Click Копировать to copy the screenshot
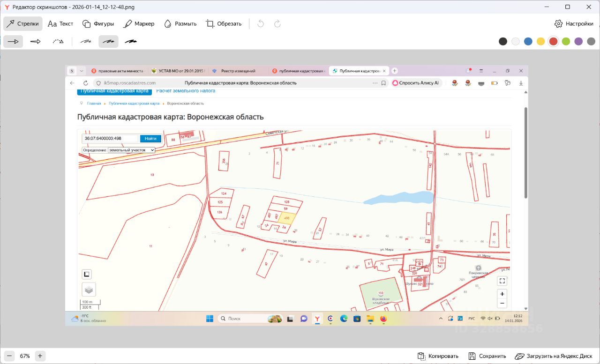This screenshot has width=600, height=364. click(x=438, y=356)
